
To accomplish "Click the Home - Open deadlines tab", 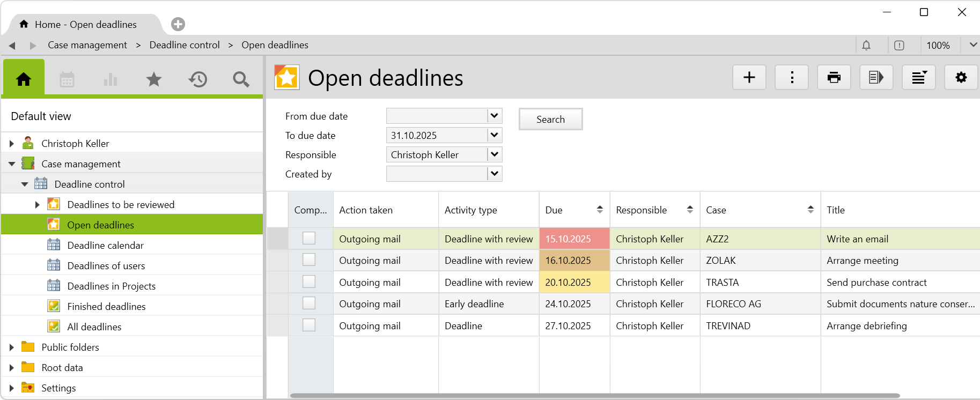I will [86, 25].
